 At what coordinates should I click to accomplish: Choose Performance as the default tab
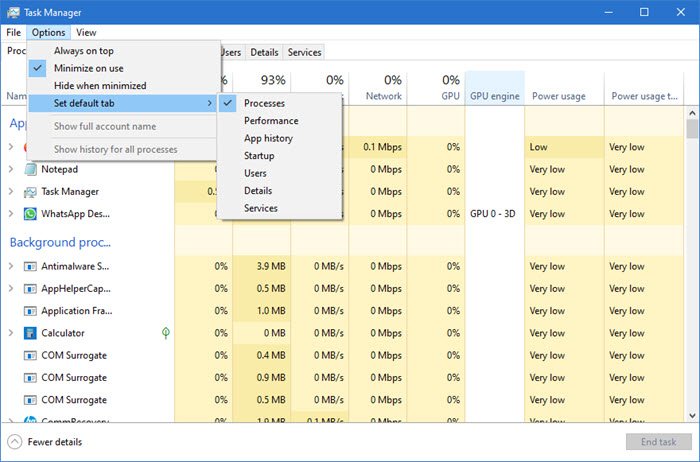click(271, 121)
